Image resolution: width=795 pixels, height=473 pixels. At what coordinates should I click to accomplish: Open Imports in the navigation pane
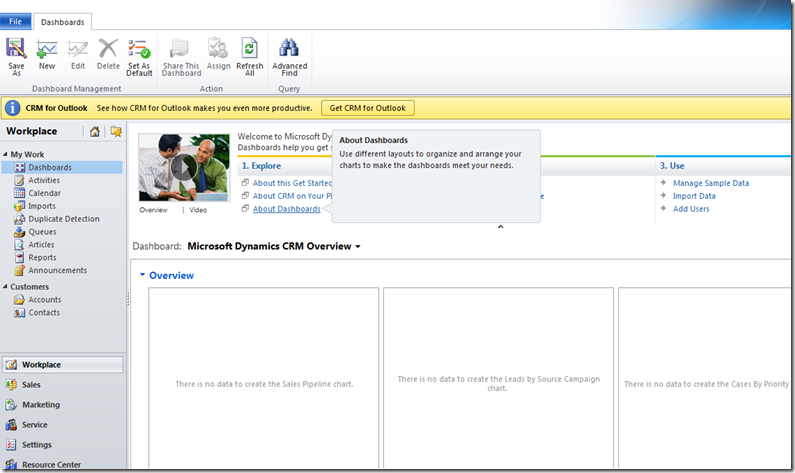pos(42,206)
